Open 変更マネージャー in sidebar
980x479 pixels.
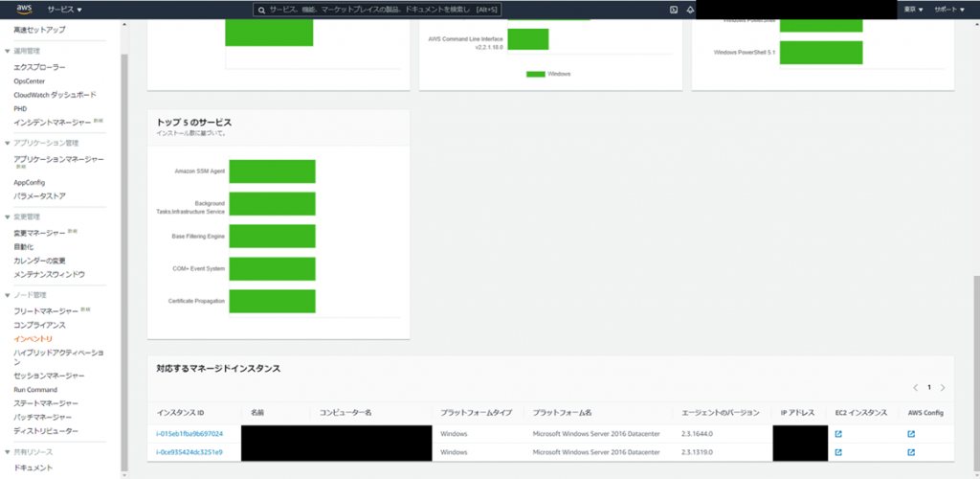click(x=39, y=233)
